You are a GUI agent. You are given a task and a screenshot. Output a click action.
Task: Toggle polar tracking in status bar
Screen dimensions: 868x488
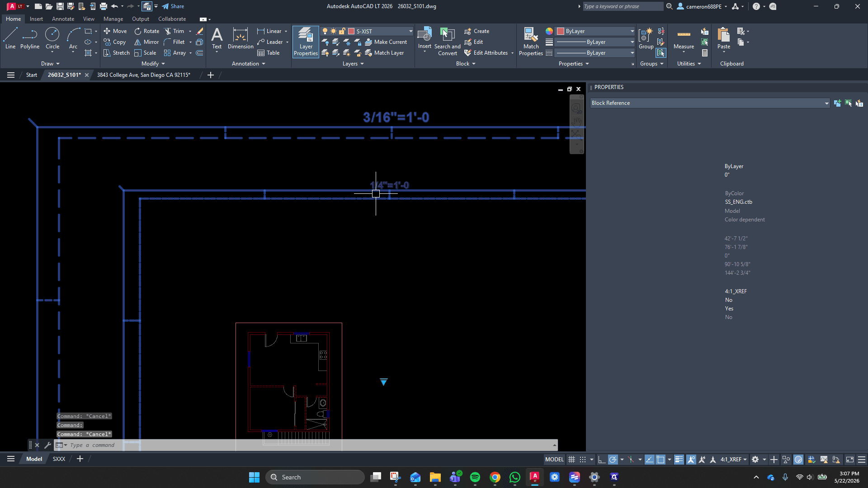(613, 460)
